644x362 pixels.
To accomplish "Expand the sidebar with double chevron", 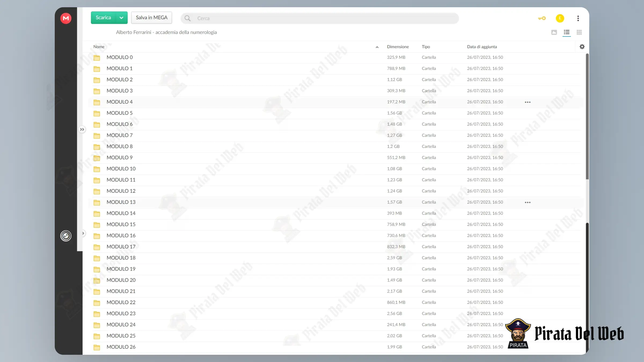I will click(x=82, y=130).
